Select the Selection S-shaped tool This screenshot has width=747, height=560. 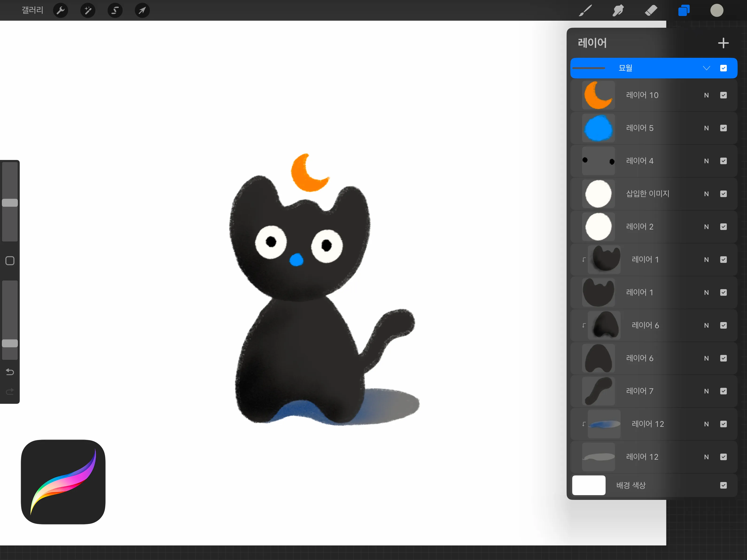click(115, 11)
